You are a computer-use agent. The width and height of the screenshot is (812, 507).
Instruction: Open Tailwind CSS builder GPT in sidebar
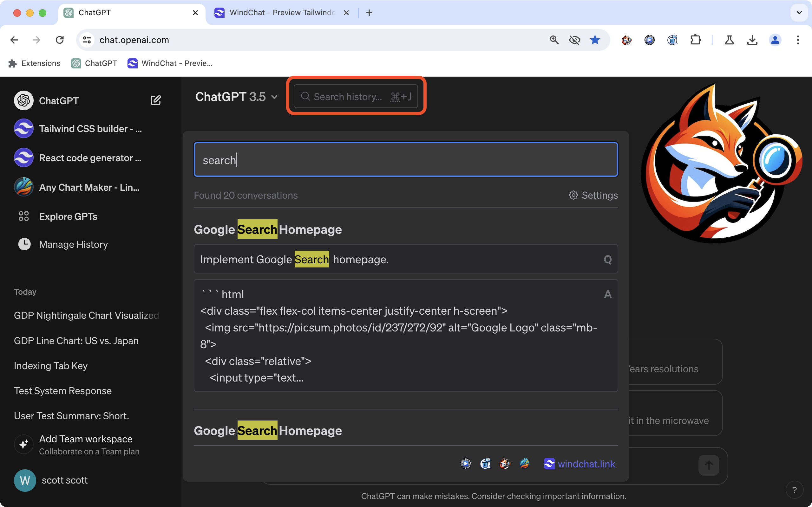pyautogui.click(x=90, y=129)
